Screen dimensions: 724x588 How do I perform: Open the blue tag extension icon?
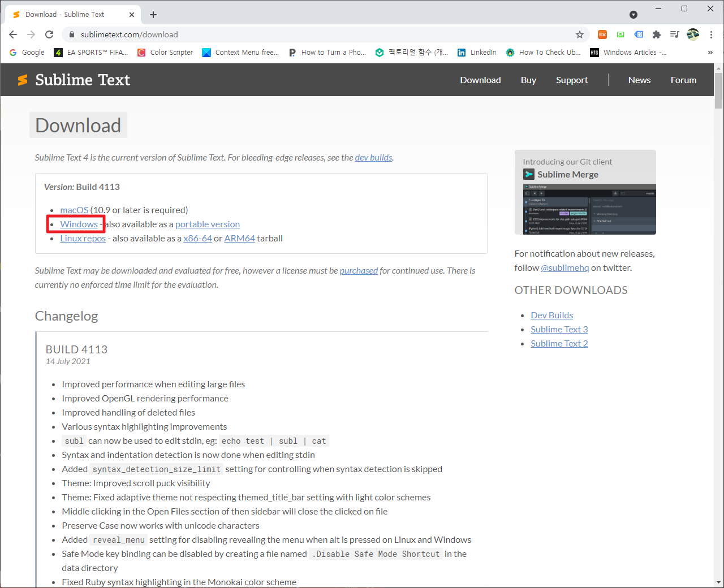coord(639,34)
